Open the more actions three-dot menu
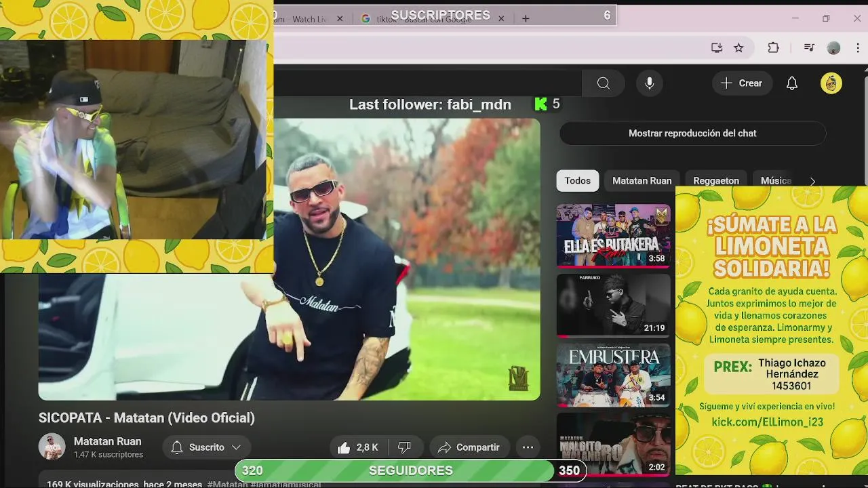 [x=528, y=447]
